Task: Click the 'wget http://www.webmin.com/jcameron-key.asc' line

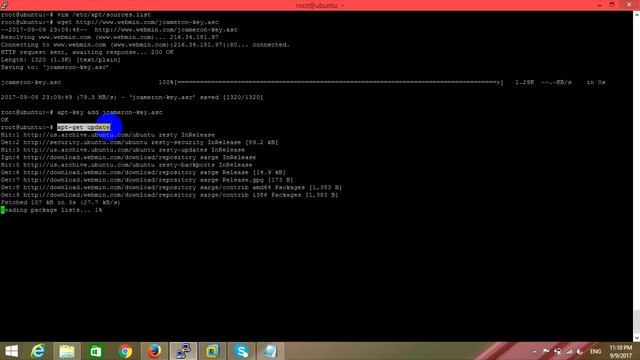Action: 138,22
